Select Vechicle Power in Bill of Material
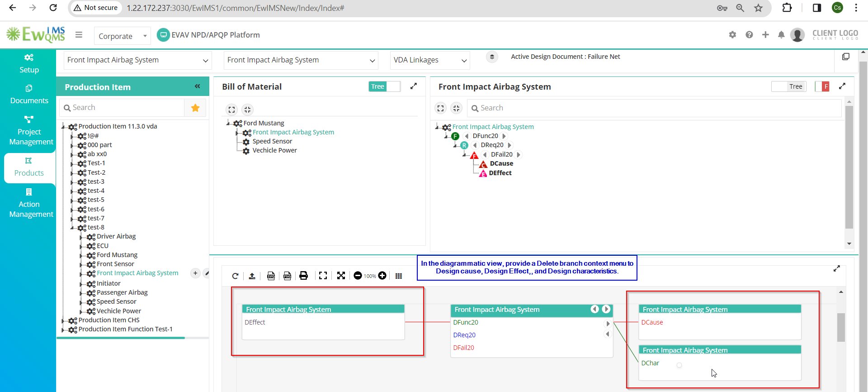868x392 pixels. tap(274, 150)
